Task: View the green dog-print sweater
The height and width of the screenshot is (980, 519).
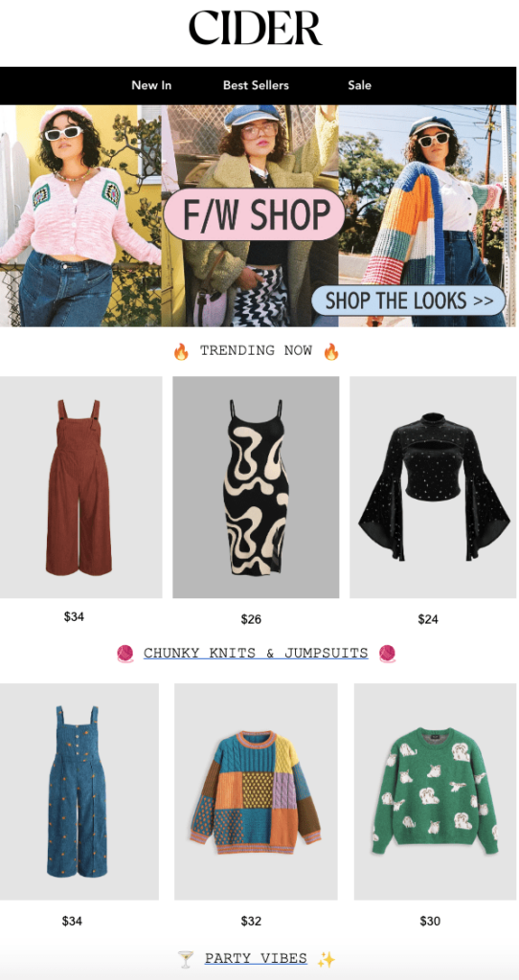Action: pos(435,791)
